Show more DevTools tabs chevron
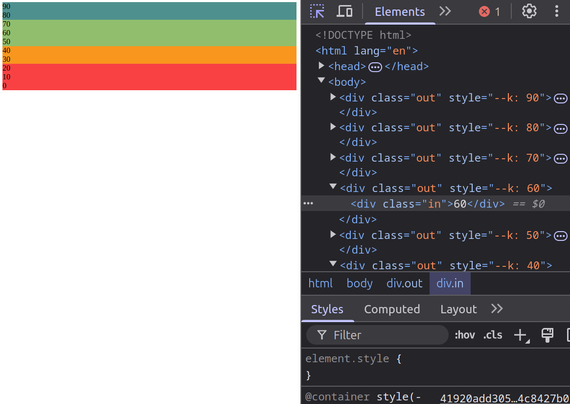 445,11
